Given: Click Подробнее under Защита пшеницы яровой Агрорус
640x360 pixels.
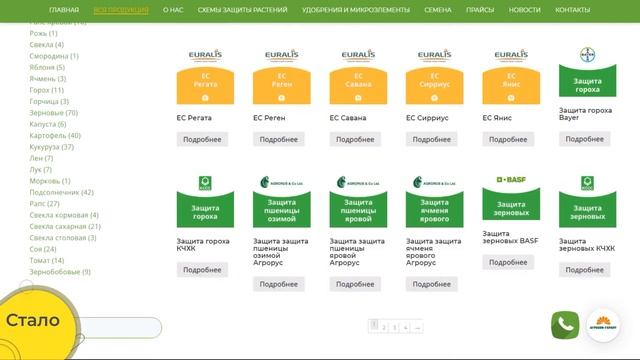Looking at the screenshot, I should click(355, 284).
